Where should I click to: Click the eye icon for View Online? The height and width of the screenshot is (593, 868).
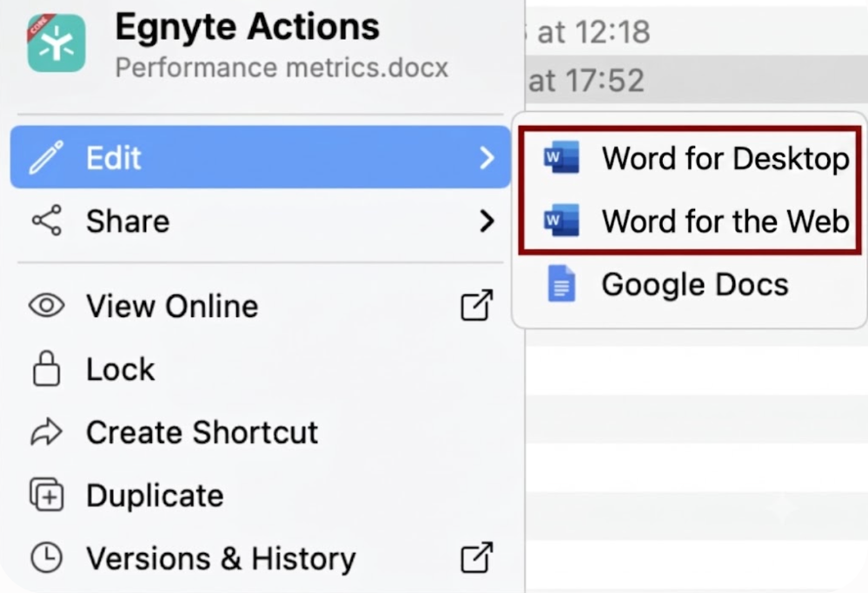pos(47,306)
